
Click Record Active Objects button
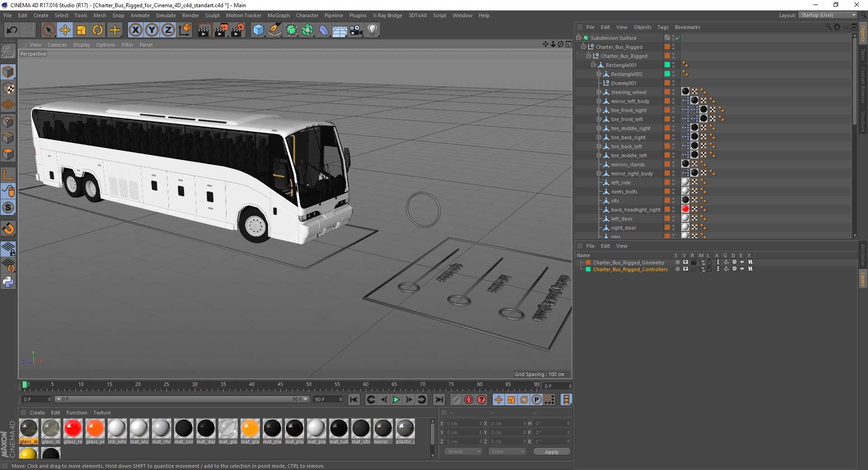click(x=456, y=399)
